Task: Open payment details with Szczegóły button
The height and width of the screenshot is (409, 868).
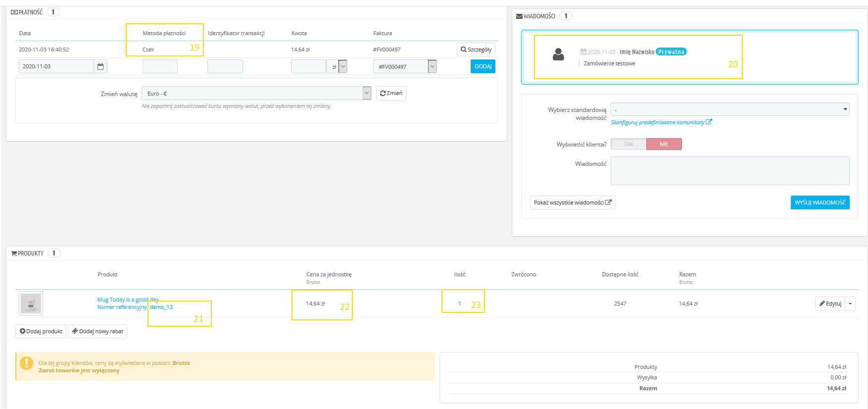Action: tap(476, 50)
